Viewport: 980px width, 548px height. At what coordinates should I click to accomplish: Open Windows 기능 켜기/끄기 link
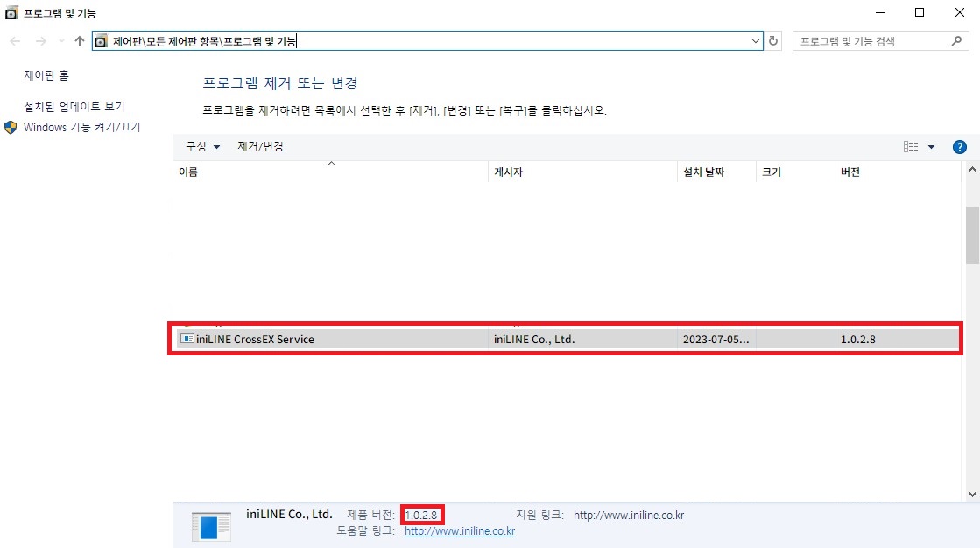81,128
